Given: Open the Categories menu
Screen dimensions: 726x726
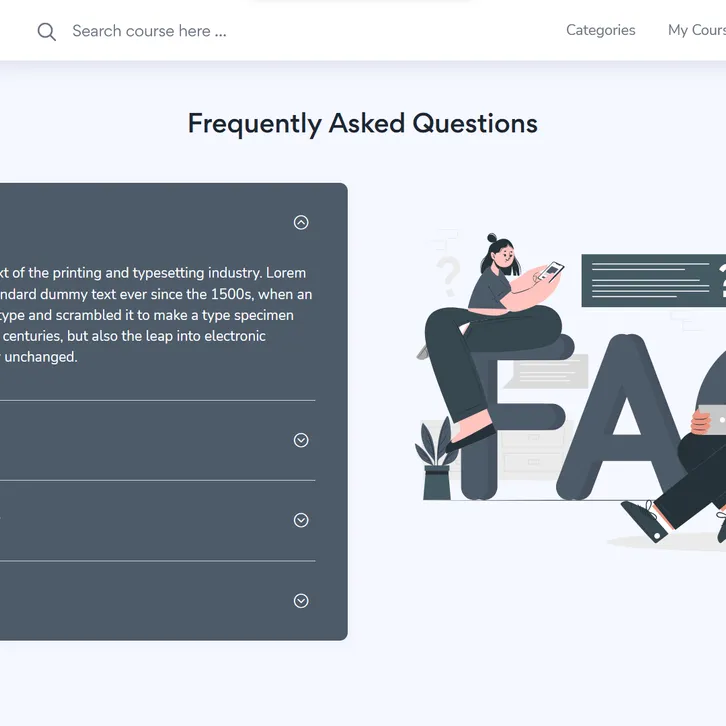Looking at the screenshot, I should pyautogui.click(x=600, y=30).
